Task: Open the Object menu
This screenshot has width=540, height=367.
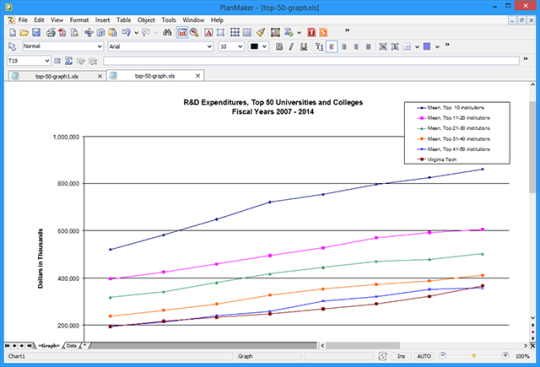Action: tap(146, 20)
